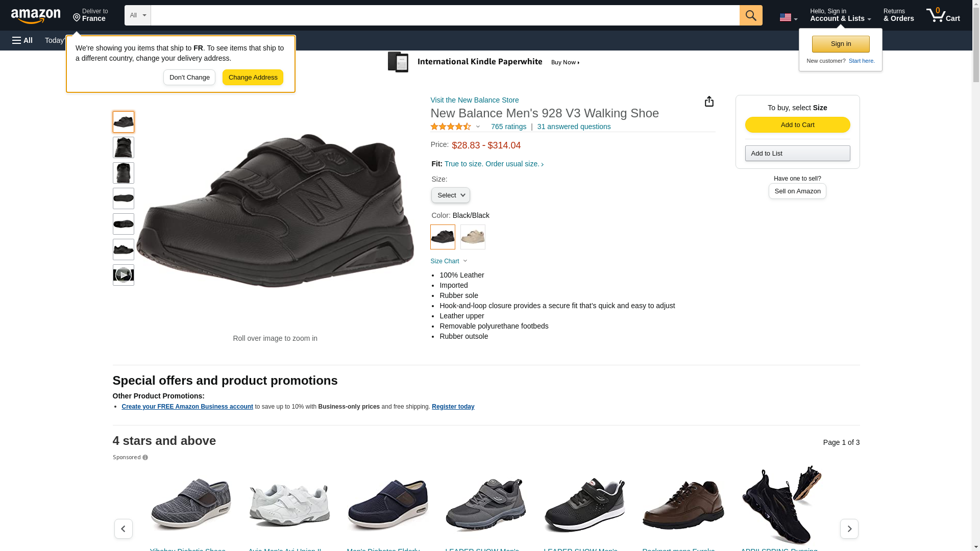Select the beige color swatch
Screen dimensions: 980x551
473,237
